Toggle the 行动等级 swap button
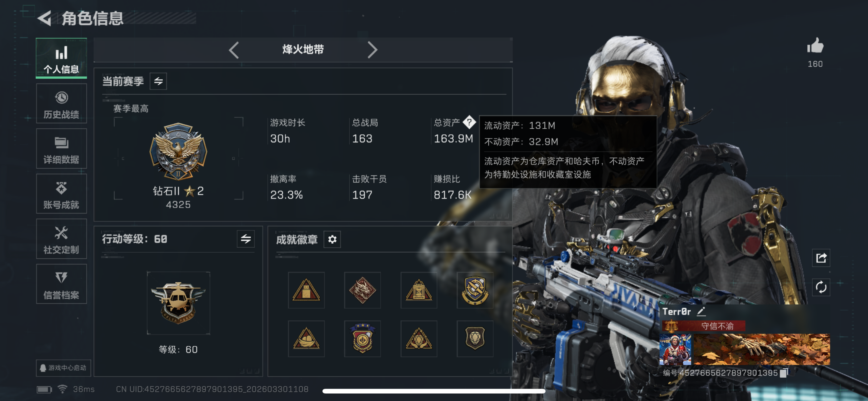The image size is (868, 401). [246, 239]
